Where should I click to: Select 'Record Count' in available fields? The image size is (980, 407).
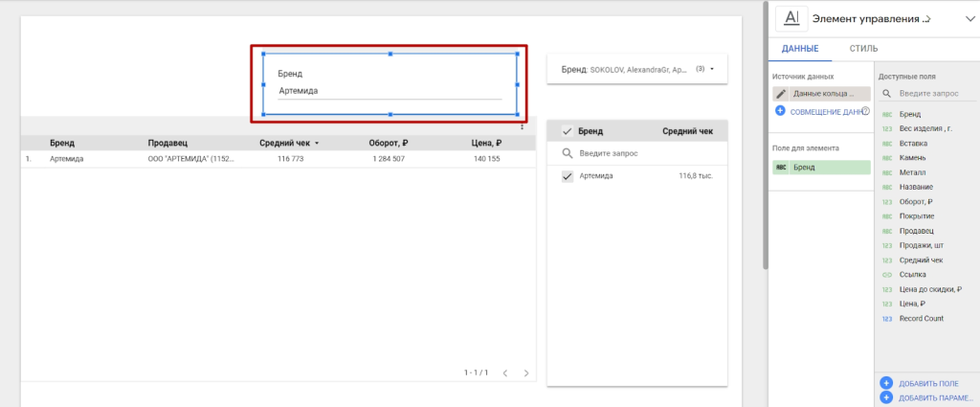[x=921, y=318]
